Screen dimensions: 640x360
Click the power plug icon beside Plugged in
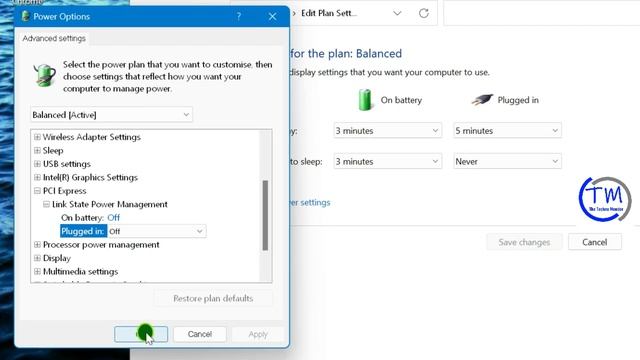point(482,99)
